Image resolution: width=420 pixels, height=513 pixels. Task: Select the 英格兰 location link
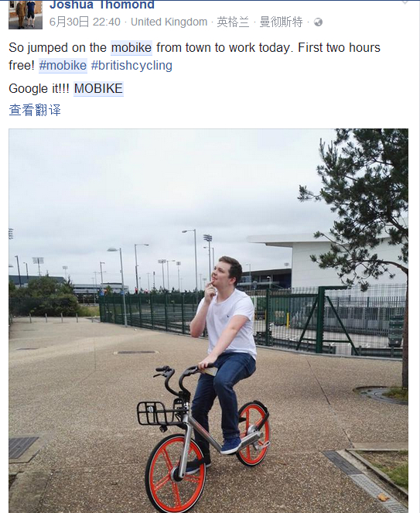pos(233,22)
